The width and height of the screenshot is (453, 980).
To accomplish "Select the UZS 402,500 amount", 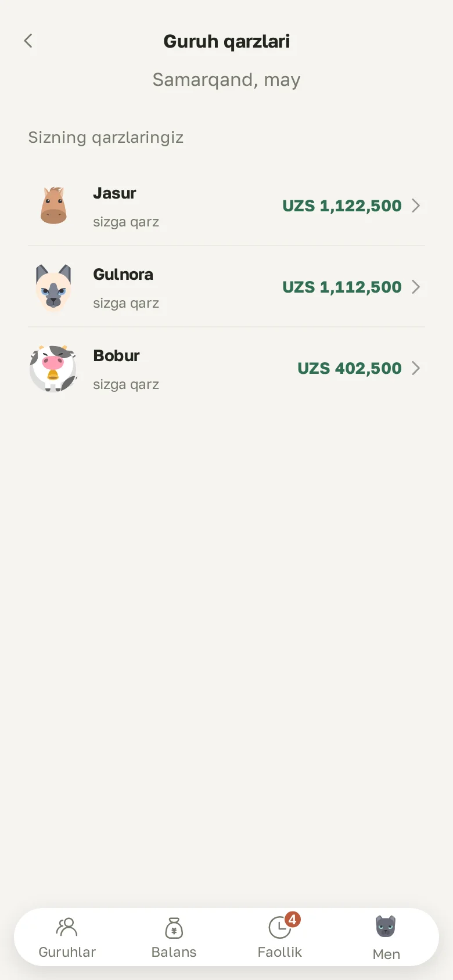I will [350, 368].
